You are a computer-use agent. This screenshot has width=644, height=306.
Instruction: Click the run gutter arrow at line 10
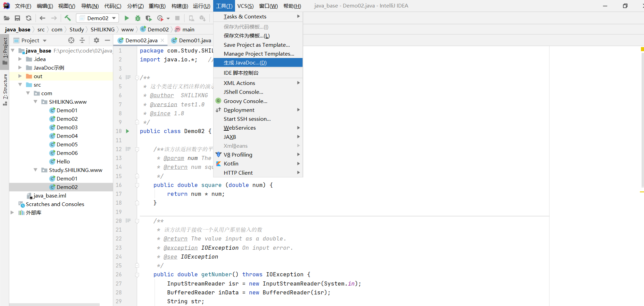(128, 131)
